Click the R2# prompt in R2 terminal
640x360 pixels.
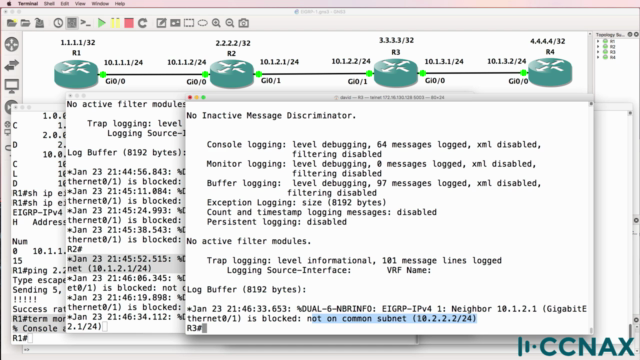(x=75, y=249)
